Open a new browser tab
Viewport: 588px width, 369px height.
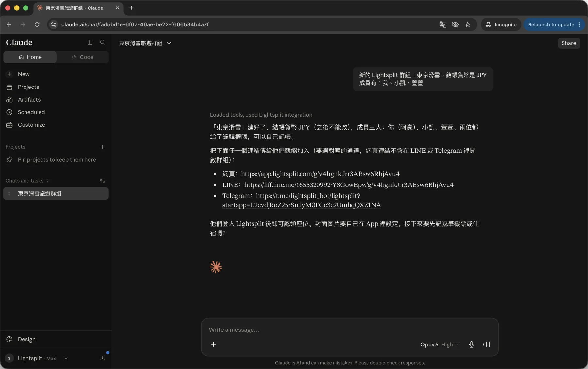131,8
